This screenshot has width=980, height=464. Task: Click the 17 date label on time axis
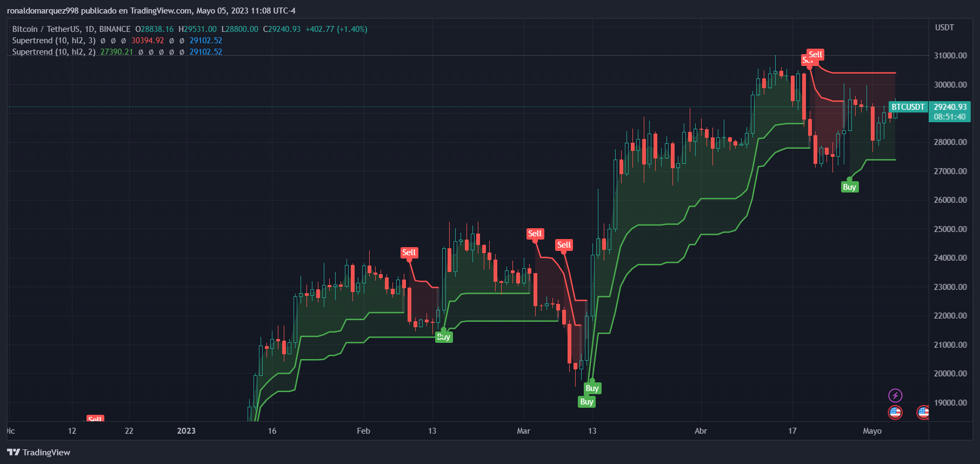pyautogui.click(x=792, y=431)
